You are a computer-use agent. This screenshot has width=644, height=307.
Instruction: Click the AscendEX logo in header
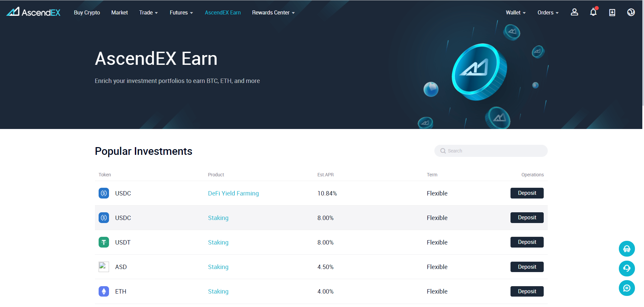pyautogui.click(x=33, y=12)
